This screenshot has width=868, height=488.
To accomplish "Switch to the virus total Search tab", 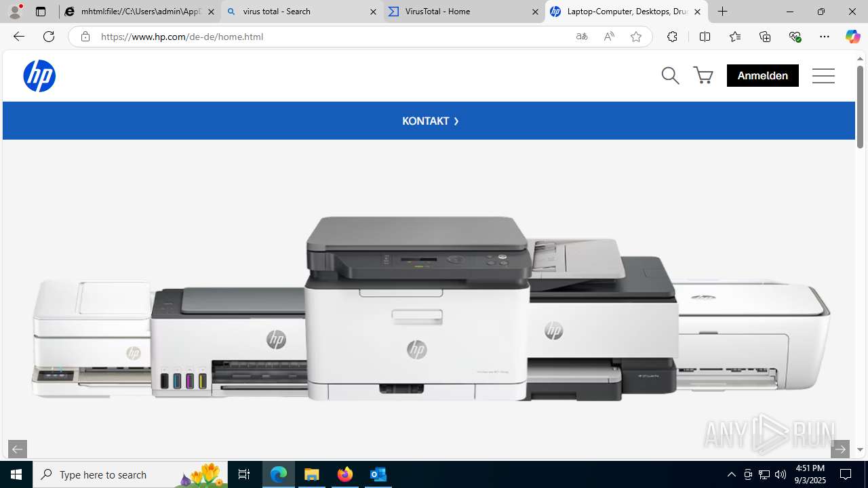I will [x=302, y=12].
